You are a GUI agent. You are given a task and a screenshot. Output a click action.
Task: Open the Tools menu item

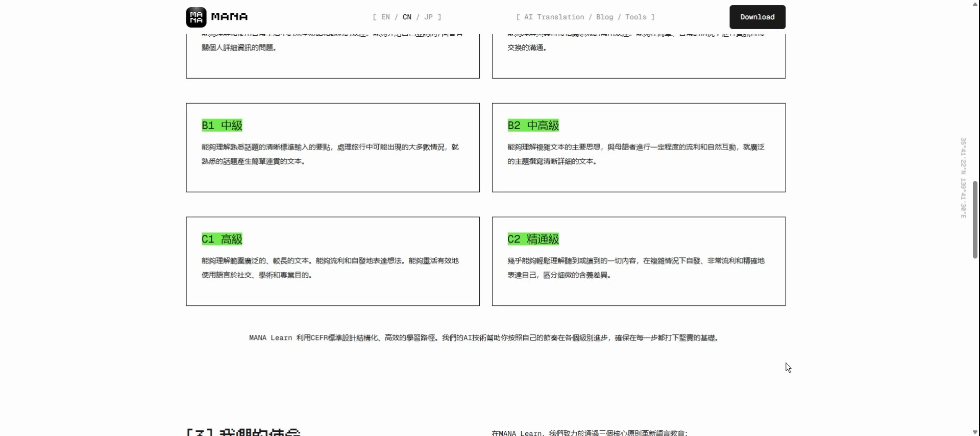point(635,17)
